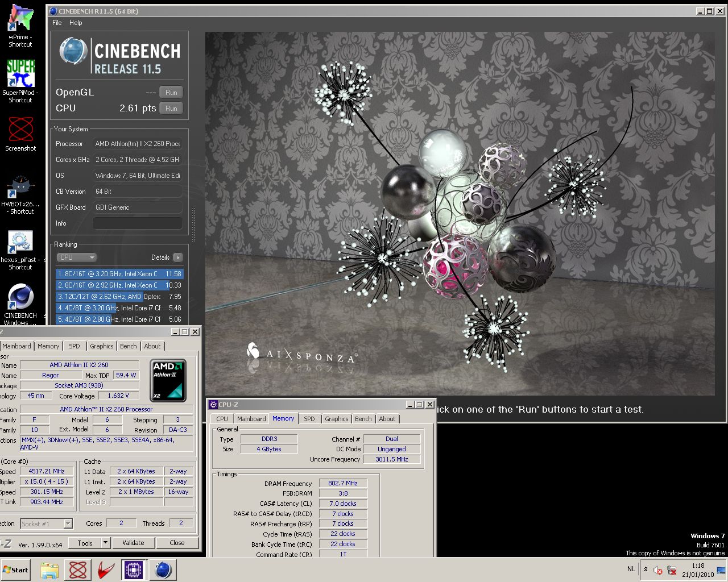Image resolution: width=728 pixels, height=582 pixels.
Task: Open the Screenshot desktop icon
Action: point(20,134)
